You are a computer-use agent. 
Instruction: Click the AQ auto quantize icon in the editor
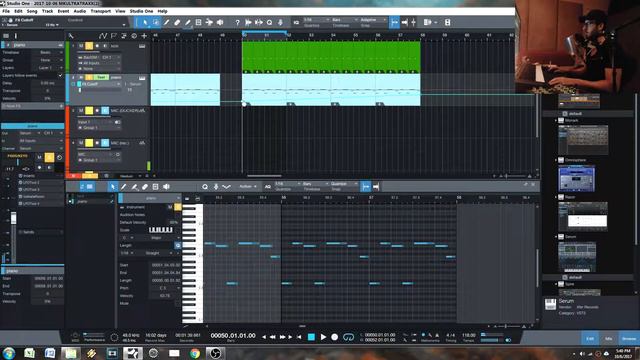click(x=268, y=187)
